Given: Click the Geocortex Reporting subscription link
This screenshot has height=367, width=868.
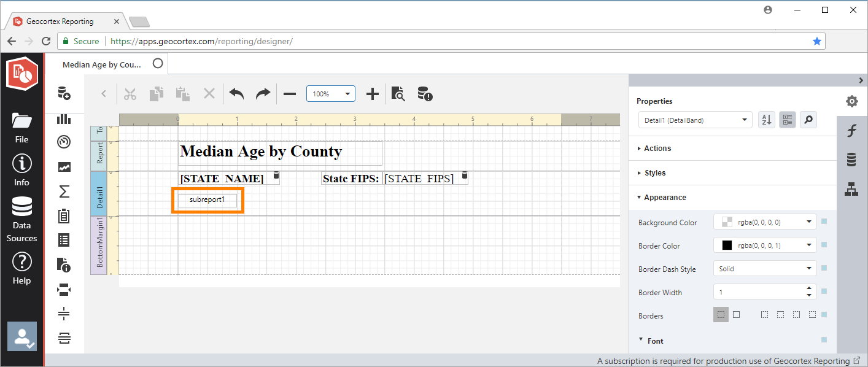Looking at the screenshot, I should pyautogui.click(x=724, y=361).
